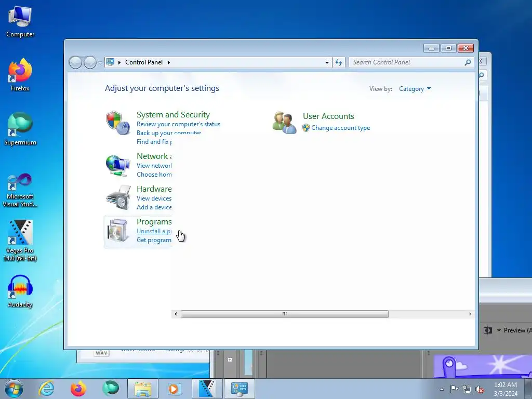This screenshot has height=399, width=532.
Task: Click Change account type
Action: (x=341, y=128)
